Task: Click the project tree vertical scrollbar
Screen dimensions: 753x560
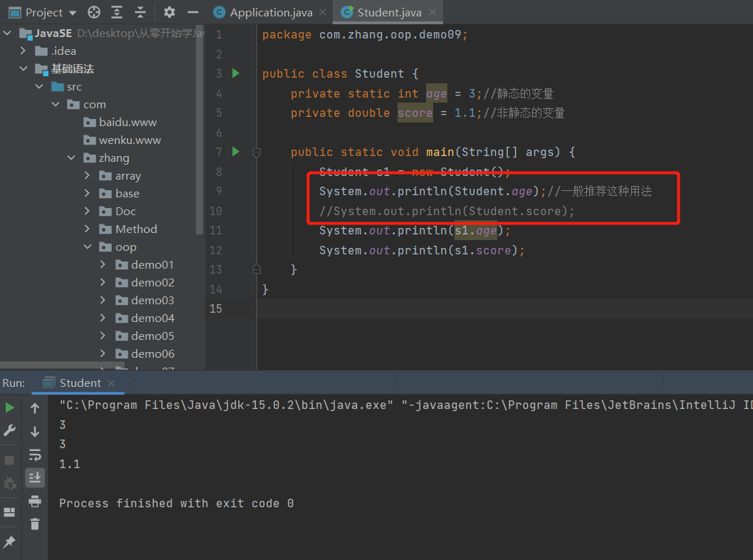Action: [x=199, y=130]
